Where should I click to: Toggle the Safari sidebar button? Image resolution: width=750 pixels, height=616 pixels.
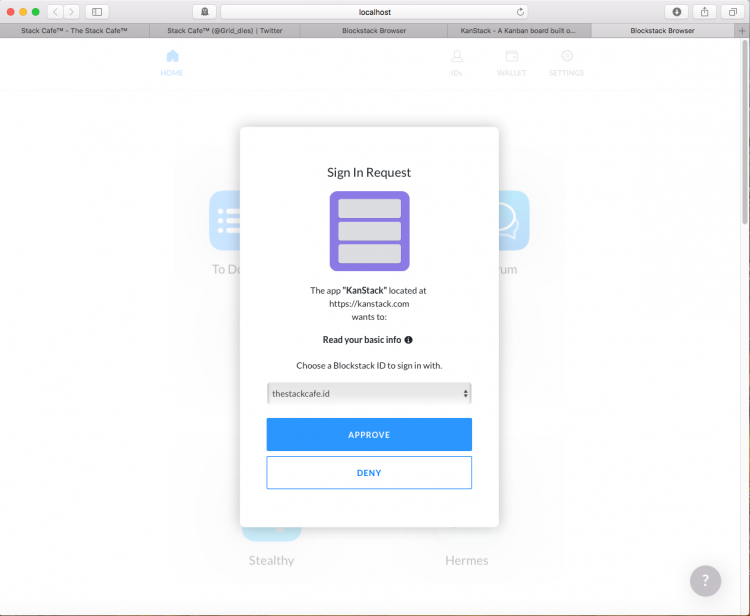pyautogui.click(x=97, y=12)
